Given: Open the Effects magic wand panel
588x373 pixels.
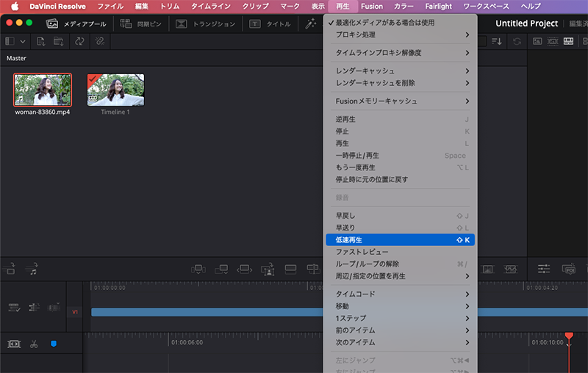Looking at the screenshot, I should pos(310,24).
